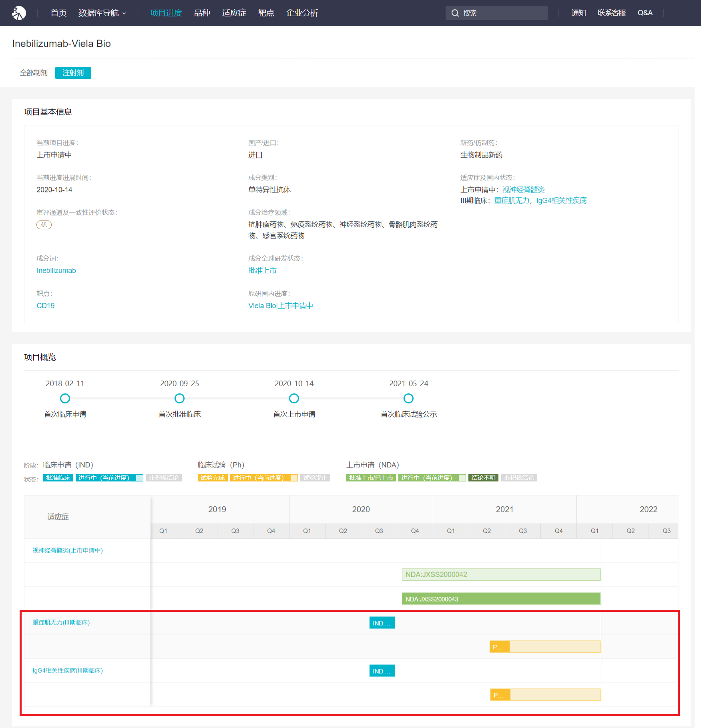701x728 pixels.
Task: Click the 优 priority review badge
Action: 44,225
